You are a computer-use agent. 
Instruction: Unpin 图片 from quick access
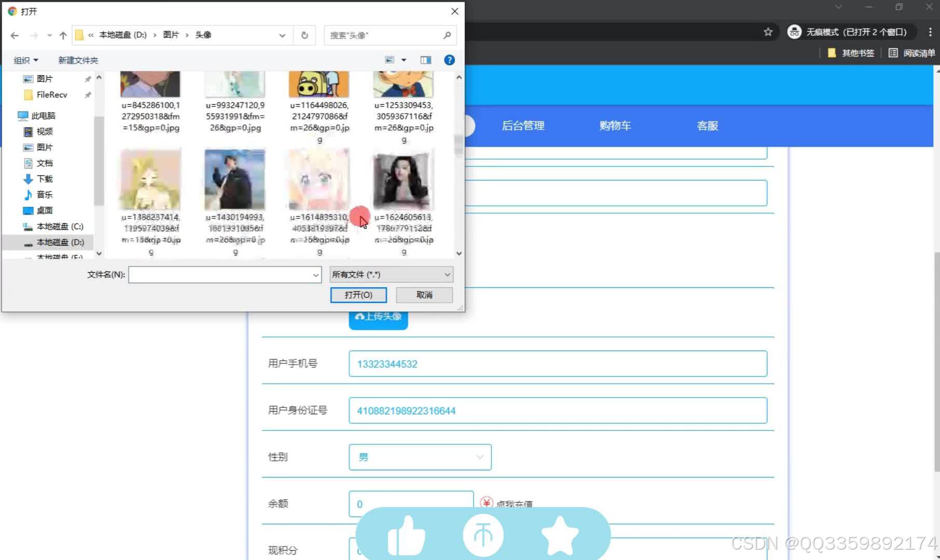88,79
